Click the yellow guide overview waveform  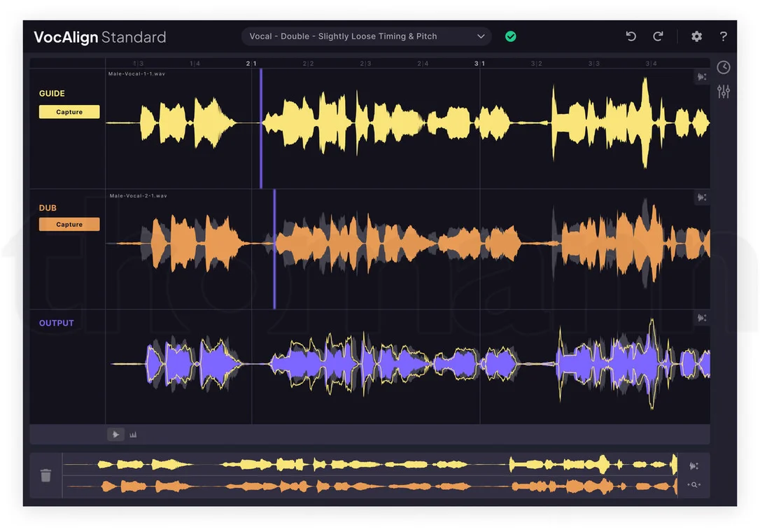[370, 465]
